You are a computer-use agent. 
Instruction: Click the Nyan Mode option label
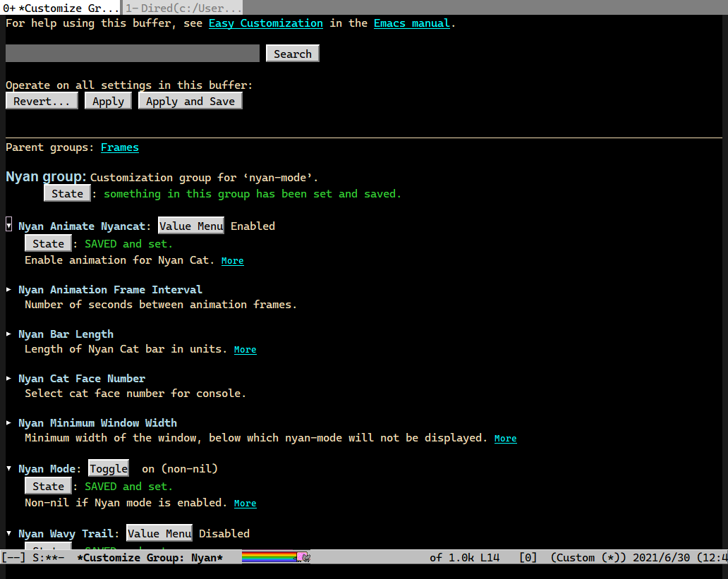tap(47, 469)
